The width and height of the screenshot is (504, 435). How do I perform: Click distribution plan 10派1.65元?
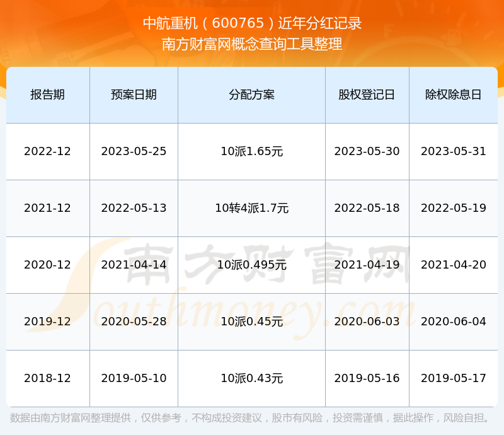coord(251,151)
